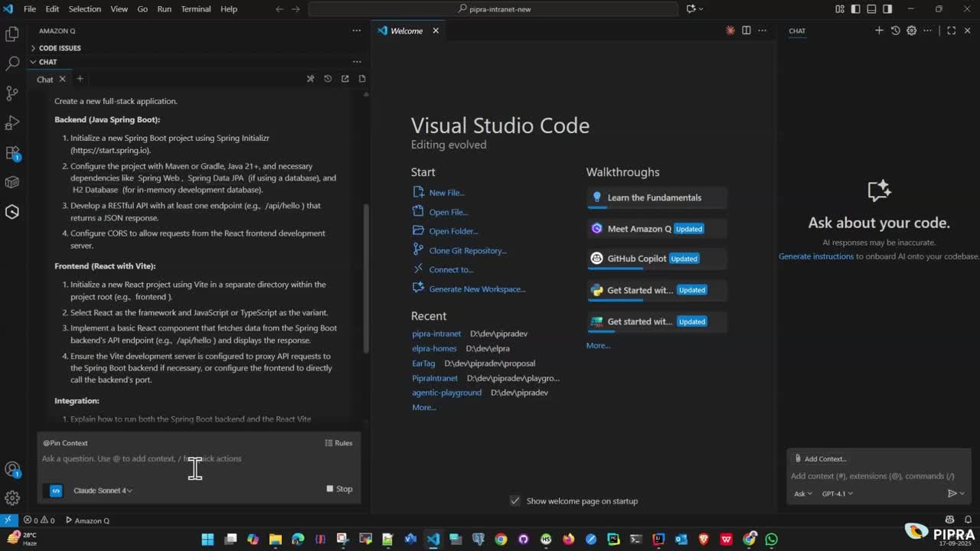
Task: Open the Ask mode dropdown
Action: pos(802,494)
